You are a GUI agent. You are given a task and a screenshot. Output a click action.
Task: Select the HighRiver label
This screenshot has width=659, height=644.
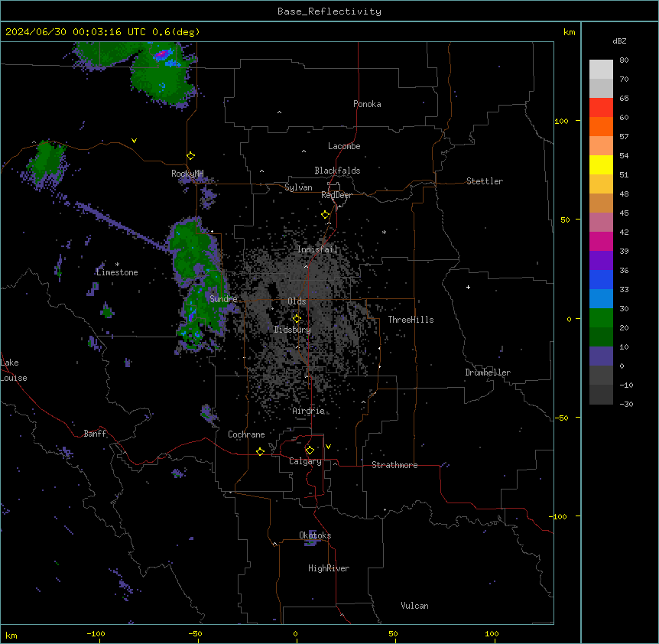click(329, 568)
